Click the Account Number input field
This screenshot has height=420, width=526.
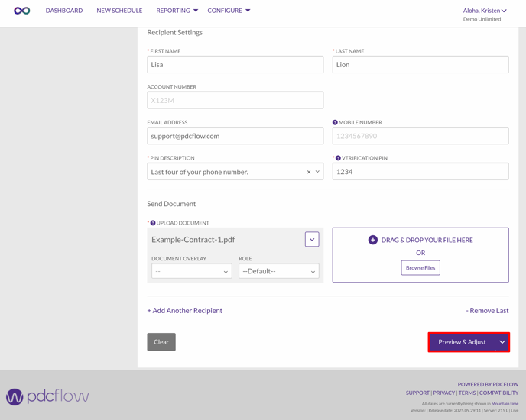[235, 100]
